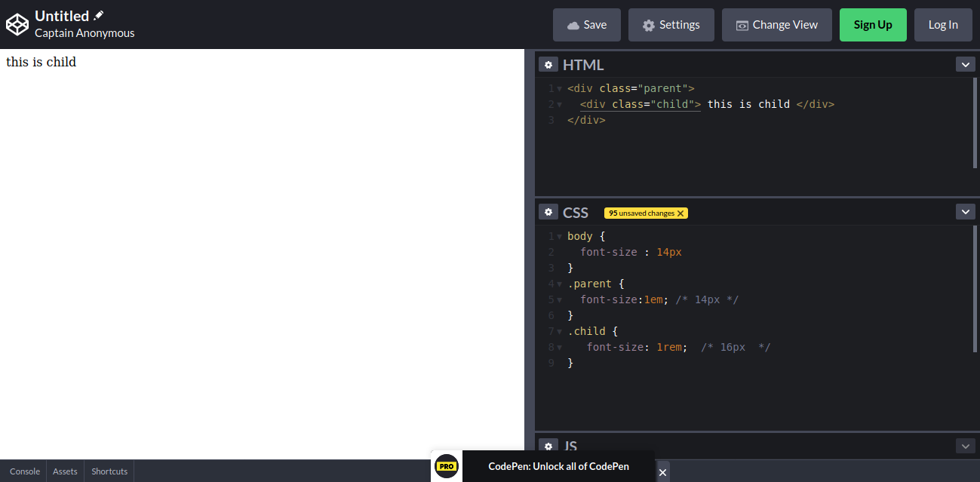The width and height of the screenshot is (980, 482).
Task: Open the HTML panel settings gear
Action: 548,64
